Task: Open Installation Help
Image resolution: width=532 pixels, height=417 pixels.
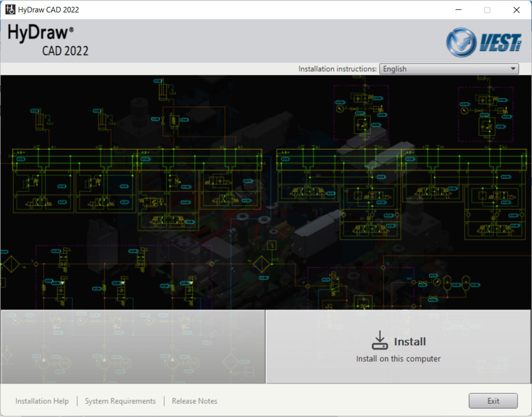Action: click(x=41, y=401)
